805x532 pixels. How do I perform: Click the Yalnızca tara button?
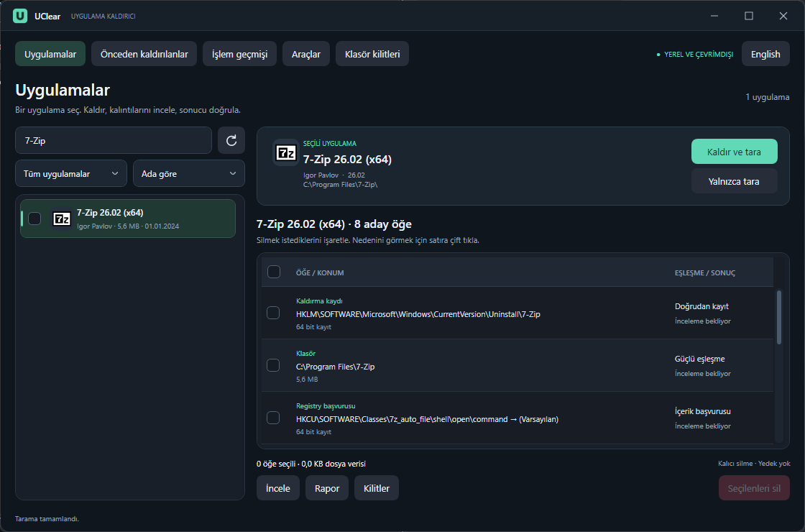click(734, 181)
